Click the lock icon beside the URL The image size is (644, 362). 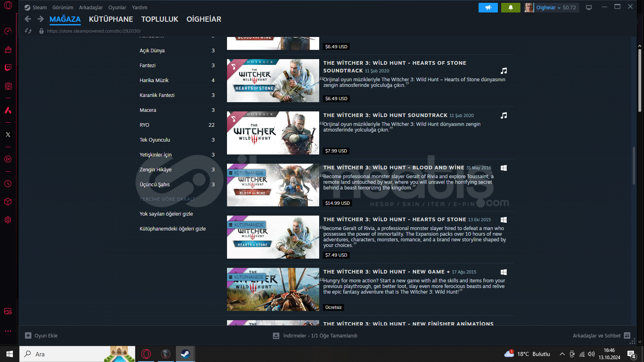[x=41, y=31]
